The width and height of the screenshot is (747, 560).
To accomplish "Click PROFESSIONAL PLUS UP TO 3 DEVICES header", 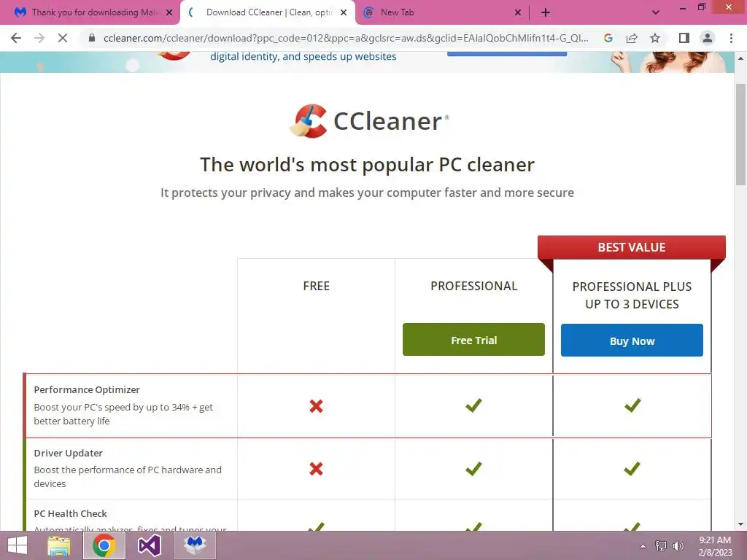I will click(632, 295).
